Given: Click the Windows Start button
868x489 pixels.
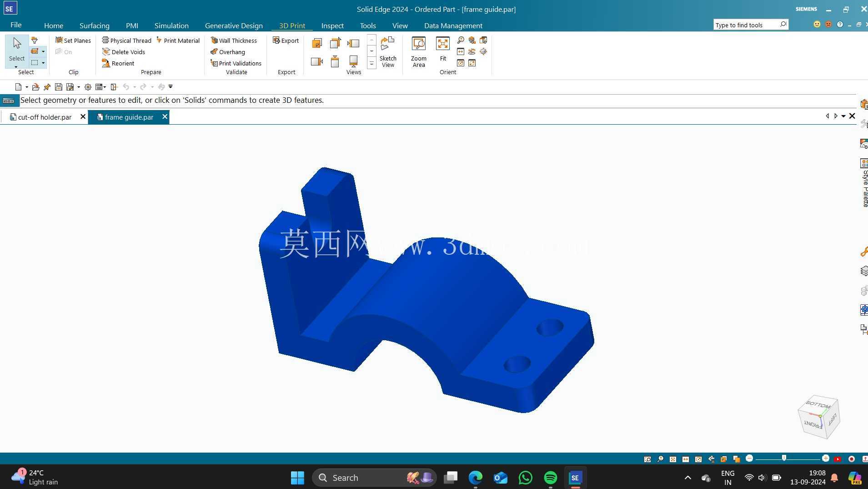Looking at the screenshot, I should pyautogui.click(x=297, y=478).
